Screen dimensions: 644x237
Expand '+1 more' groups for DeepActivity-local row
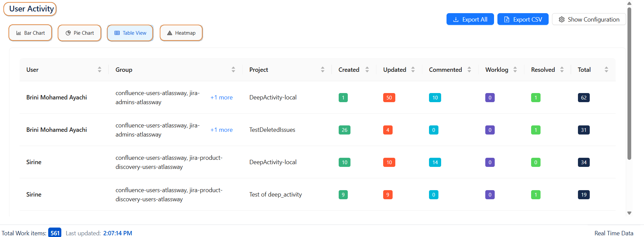[221, 97]
